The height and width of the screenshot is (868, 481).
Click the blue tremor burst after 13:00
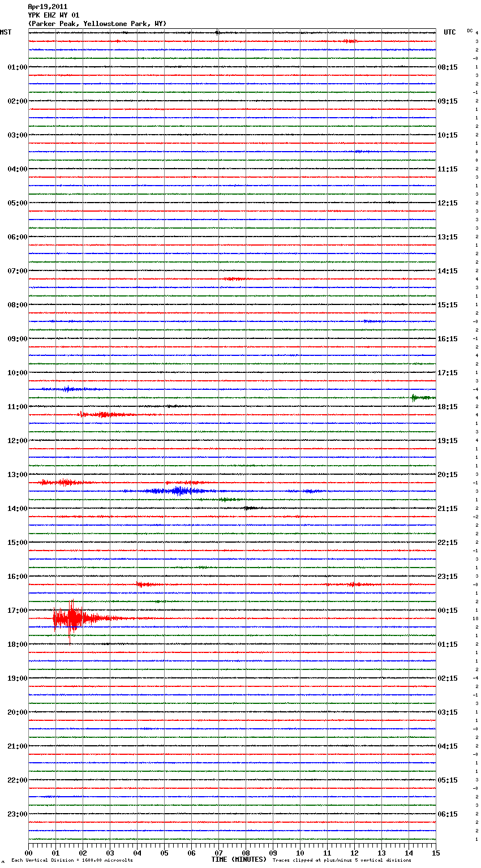(x=179, y=491)
